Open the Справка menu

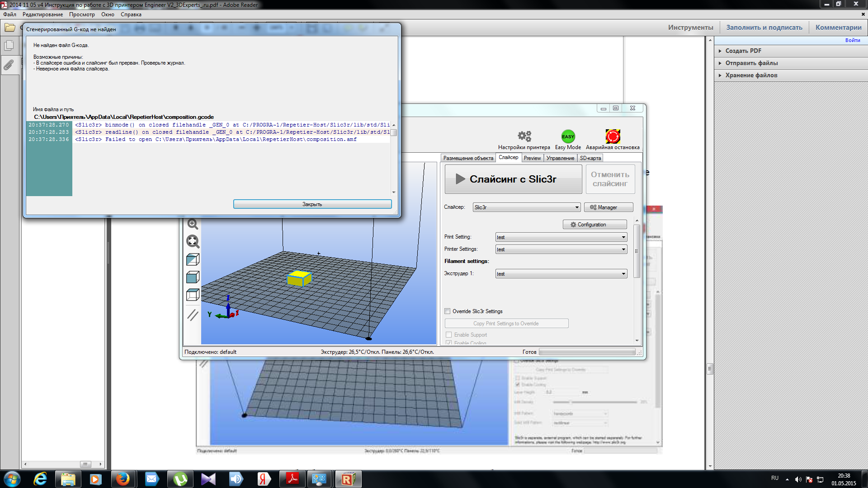(131, 14)
